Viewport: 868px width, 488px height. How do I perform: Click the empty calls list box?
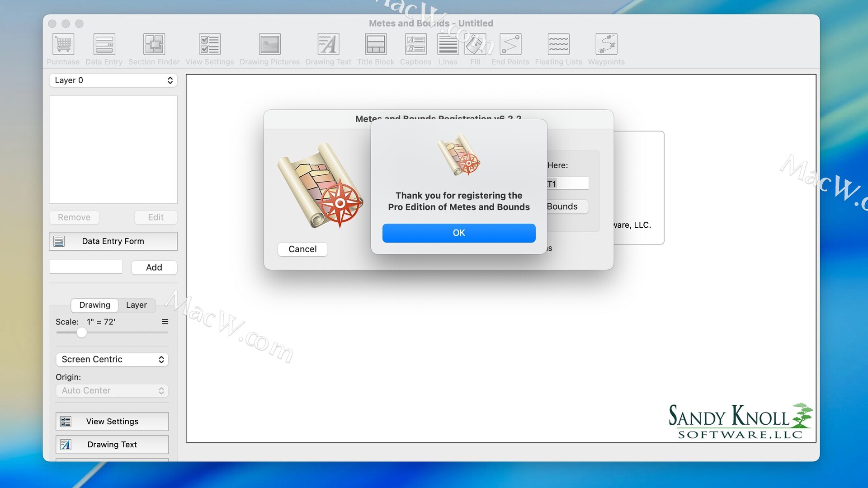(113, 150)
